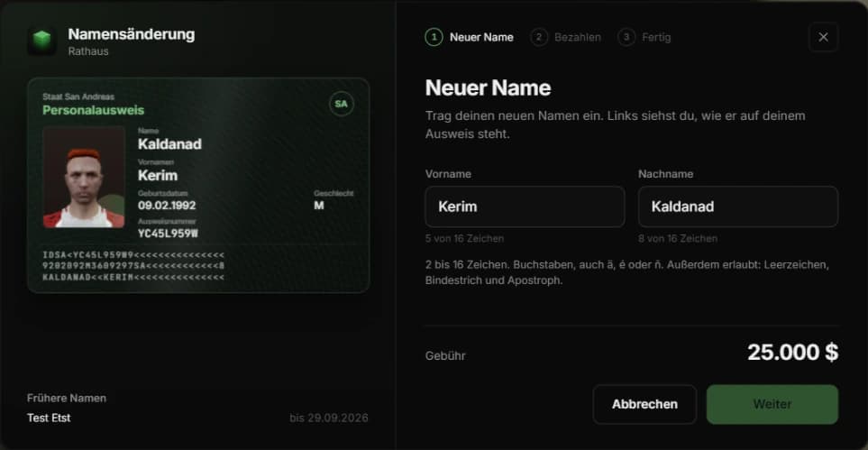Click the birth date 09.02.1992
The width and height of the screenshot is (868, 450).
pos(167,206)
